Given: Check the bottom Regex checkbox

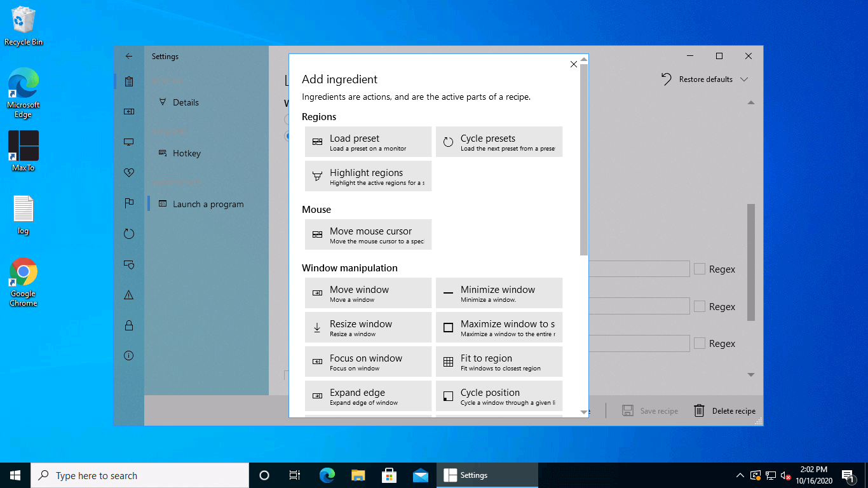Looking at the screenshot, I should 700,344.
